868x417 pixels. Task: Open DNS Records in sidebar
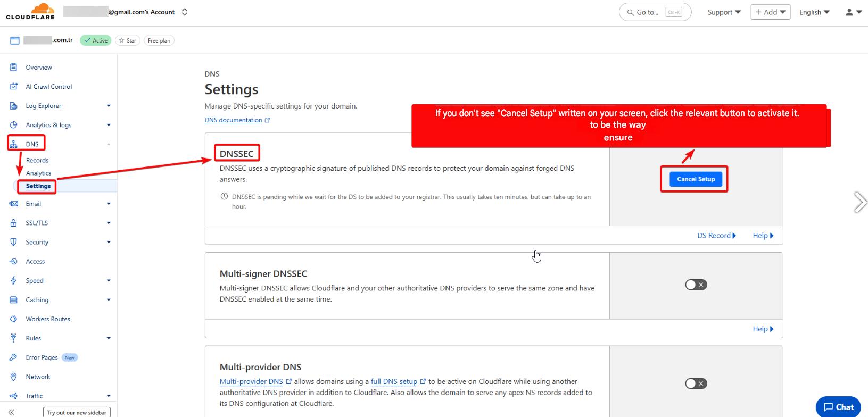[x=37, y=160]
